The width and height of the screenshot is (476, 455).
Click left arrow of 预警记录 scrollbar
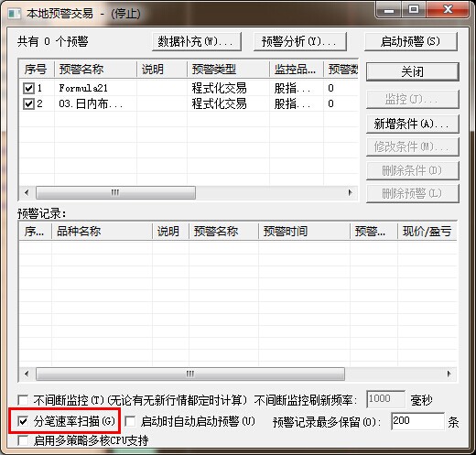tap(27, 374)
